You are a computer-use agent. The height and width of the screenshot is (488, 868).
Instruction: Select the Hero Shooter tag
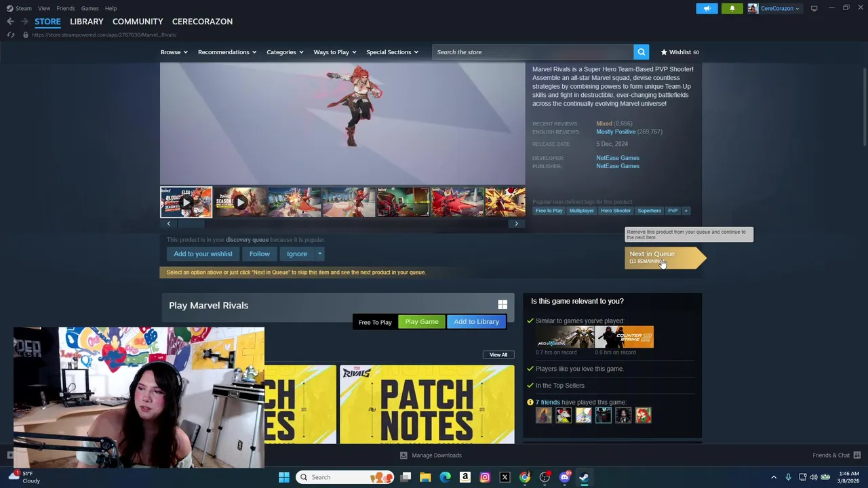[x=616, y=211]
